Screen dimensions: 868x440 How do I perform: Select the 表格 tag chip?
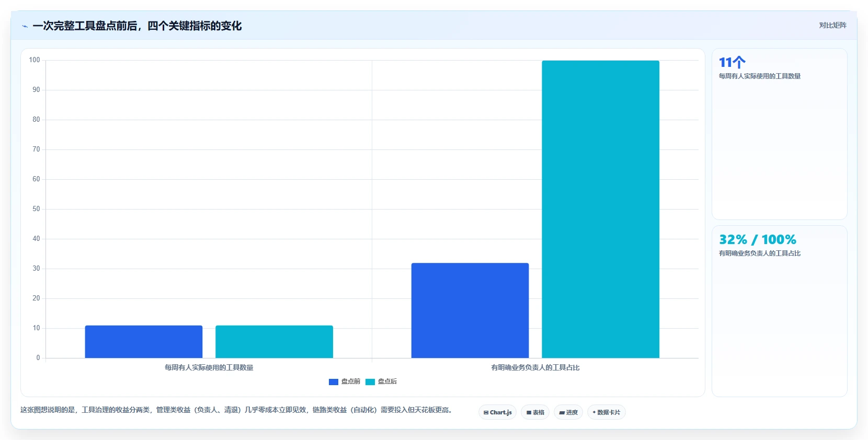click(x=535, y=412)
